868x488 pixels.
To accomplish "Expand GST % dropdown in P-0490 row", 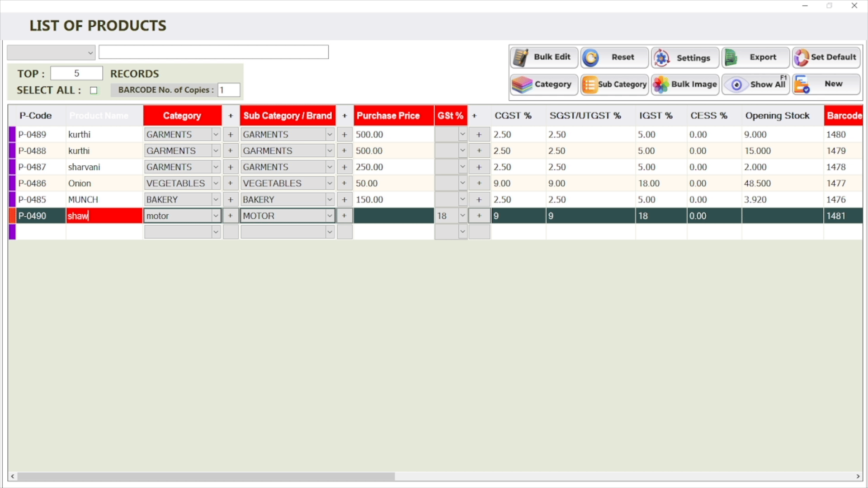I will pos(462,216).
